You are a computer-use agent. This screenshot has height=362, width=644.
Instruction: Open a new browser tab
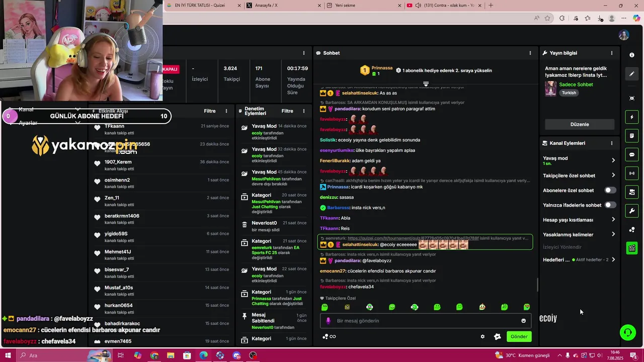[x=491, y=6]
